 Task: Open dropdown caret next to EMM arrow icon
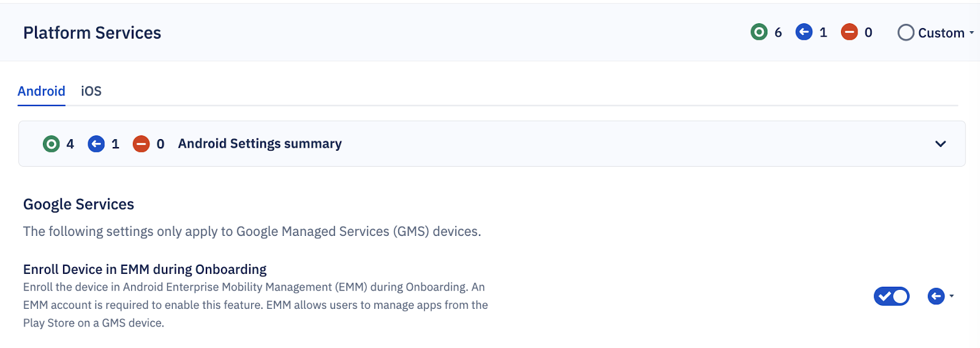click(951, 297)
